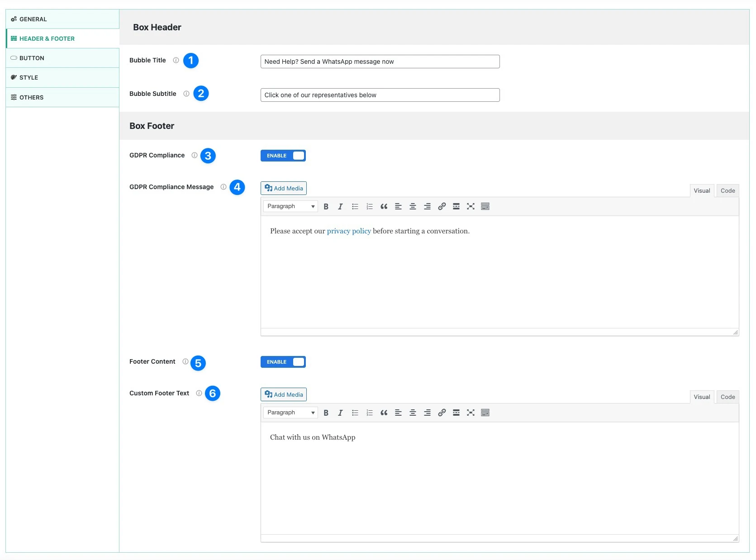Click the Bubble Subtitle text field
The width and height of the screenshot is (756, 560).
(380, 95)
